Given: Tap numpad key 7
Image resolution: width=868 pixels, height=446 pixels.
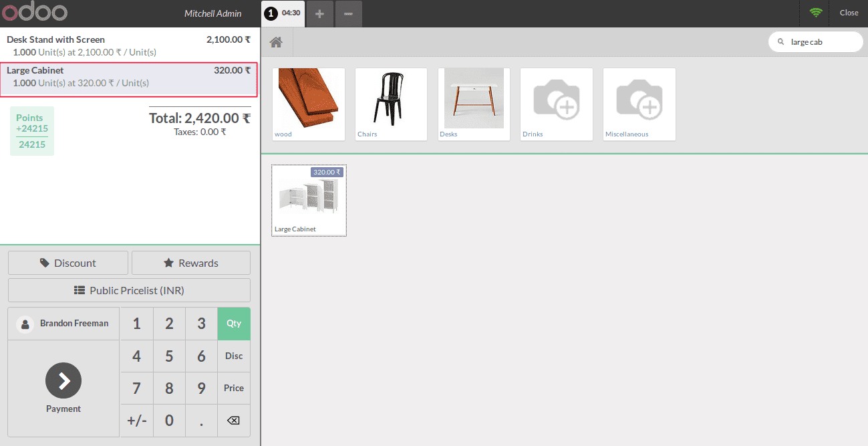Looking at the screenshot, I should click(136, 388).
